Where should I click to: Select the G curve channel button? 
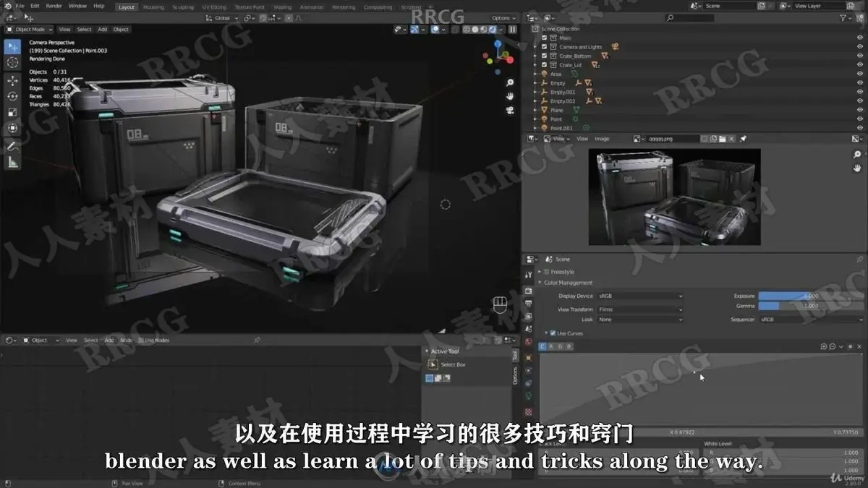560,346
